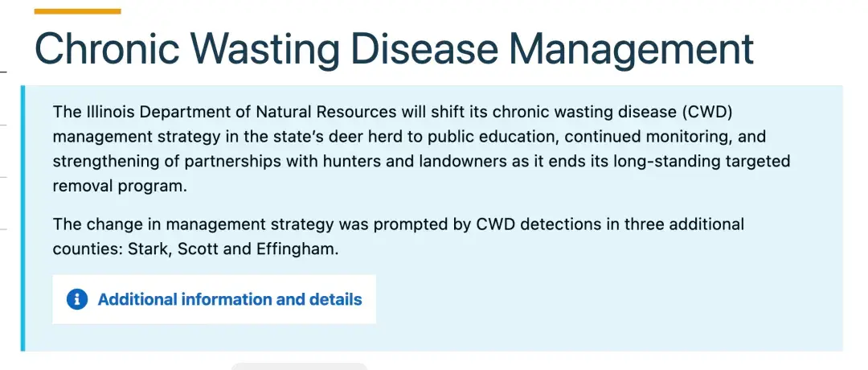Click the county name 'Effingham'
868x370 pixels.
pos(297,249)
